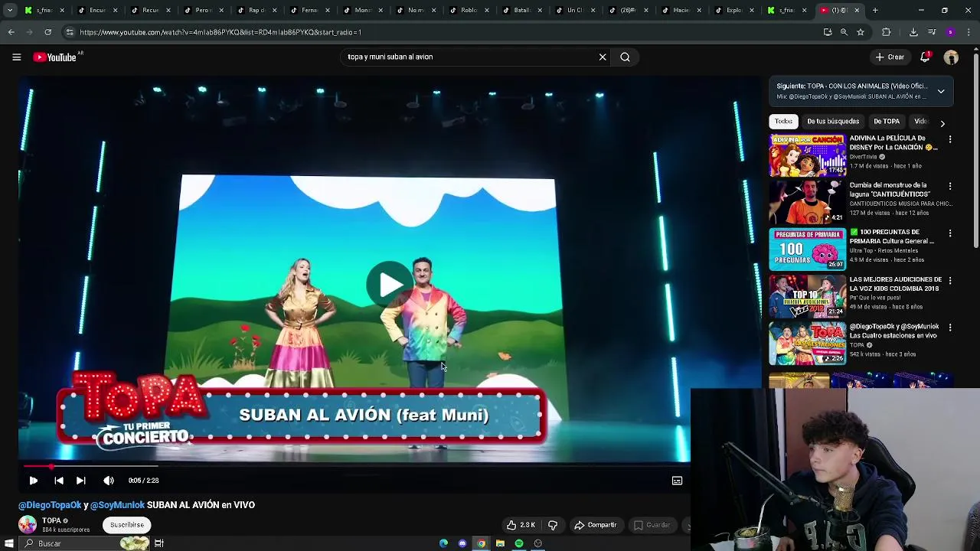Screen dimensions: 980x551
Task: Open the notifications bell
Action: [x=925, y=57]
